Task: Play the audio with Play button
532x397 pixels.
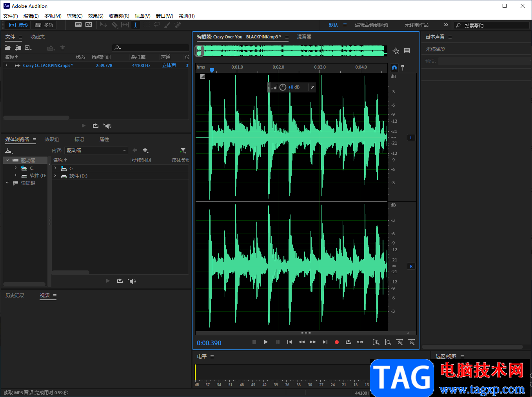Action: (266, 342)
